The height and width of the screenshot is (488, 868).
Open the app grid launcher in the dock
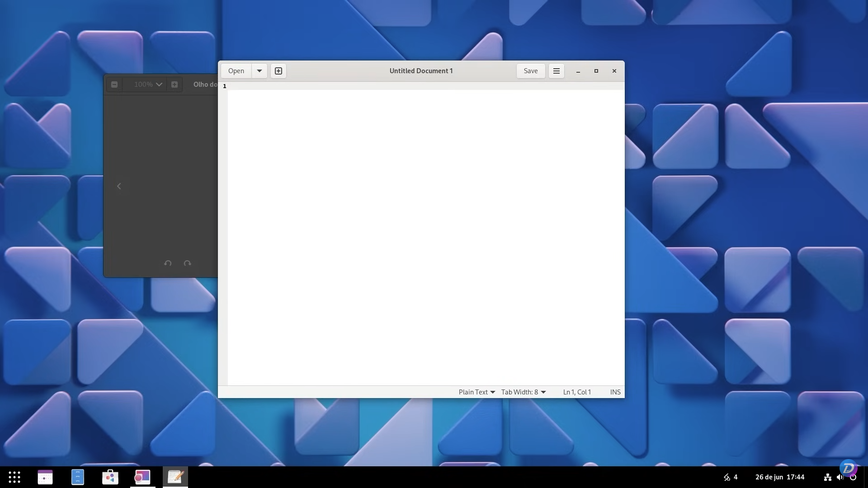point(14,477)
